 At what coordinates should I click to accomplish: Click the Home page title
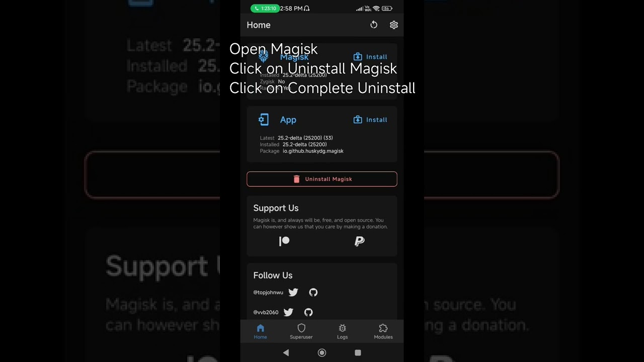(x=259, y=25)
